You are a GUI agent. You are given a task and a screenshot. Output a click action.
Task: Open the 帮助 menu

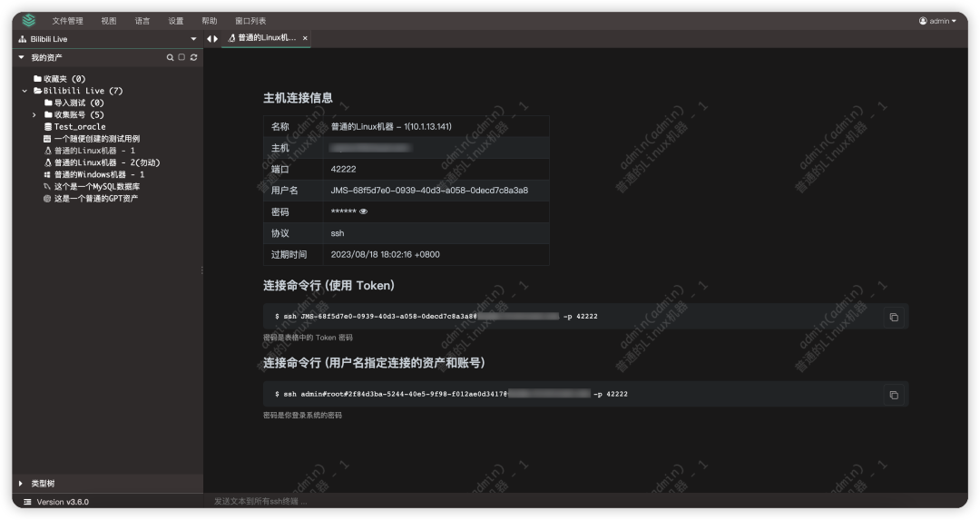[210, 21]
